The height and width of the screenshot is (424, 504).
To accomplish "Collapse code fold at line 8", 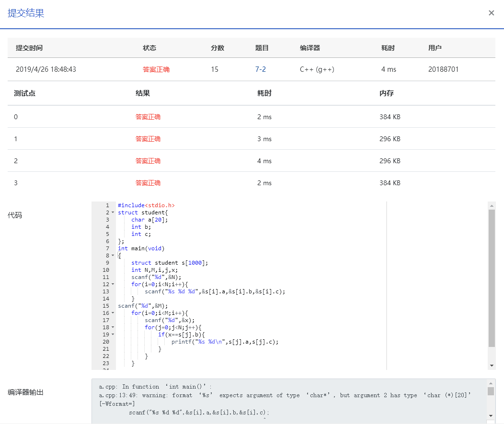I will click(x=113, y=256).
